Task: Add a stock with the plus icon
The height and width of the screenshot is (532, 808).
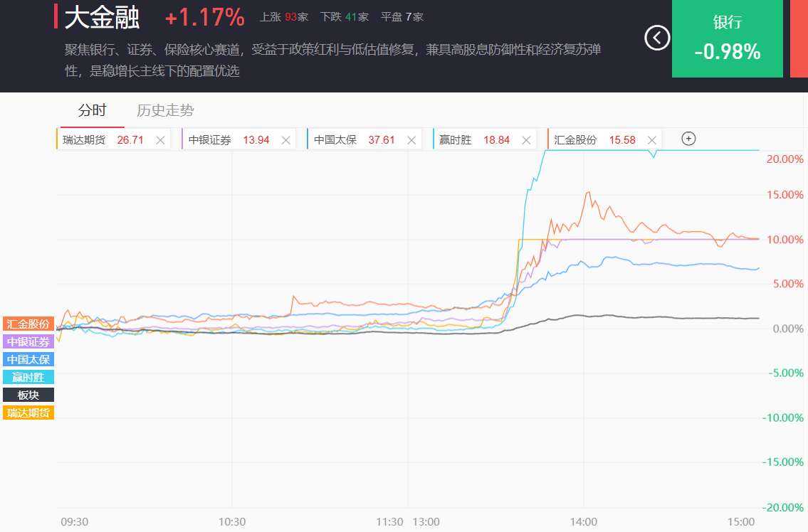Action: pyautogui.click(x=688, y=139)
